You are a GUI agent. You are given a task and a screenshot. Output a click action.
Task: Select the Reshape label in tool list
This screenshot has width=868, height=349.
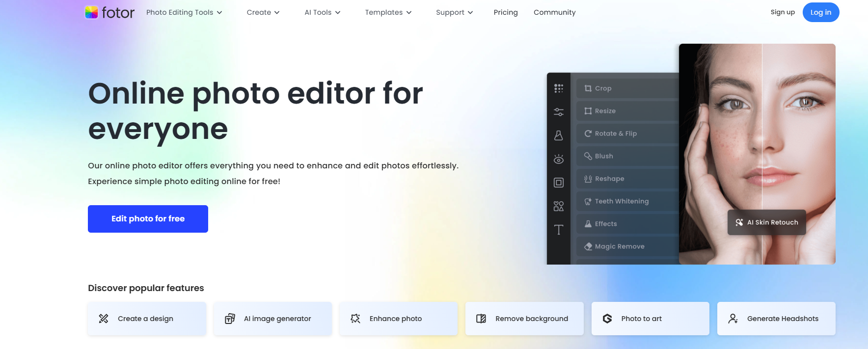click(x=610, y=179)
